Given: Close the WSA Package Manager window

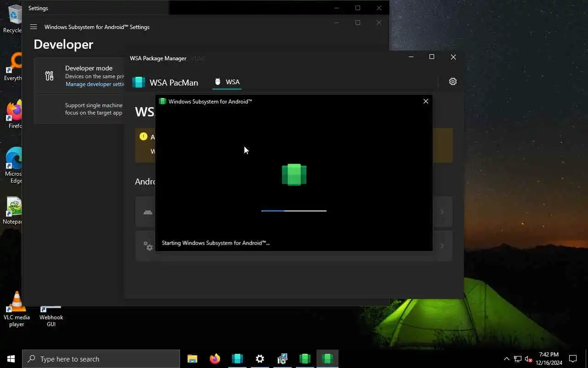Looking at the screenshot, I should click(453, 57).
